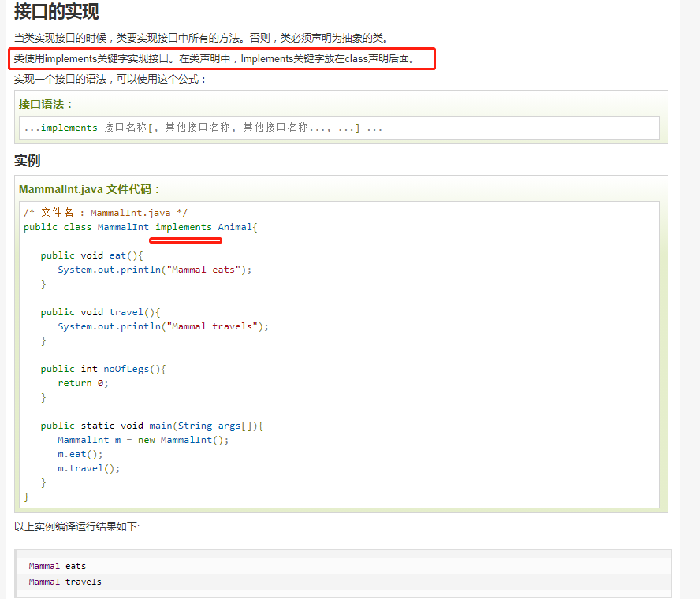The width and height of the screenshot is (700, 599).
Task: Click the public static void main line
Action: pos(152,426)
